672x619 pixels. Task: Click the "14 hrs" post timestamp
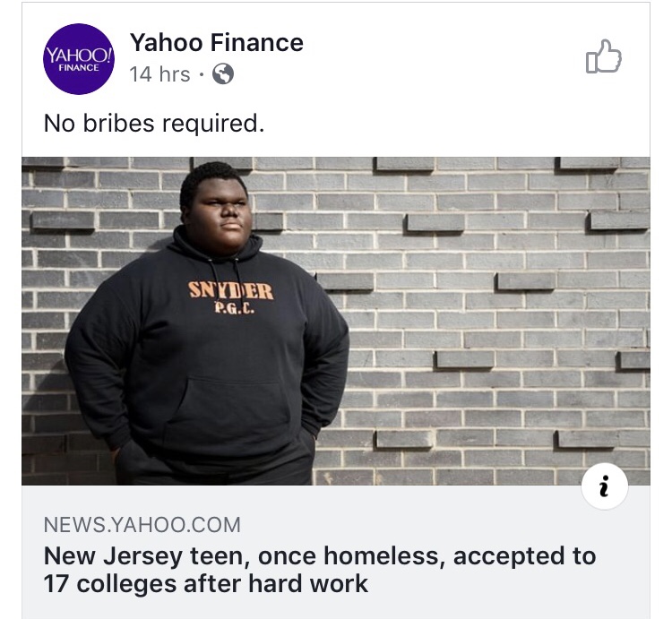(x=159, y=75)
